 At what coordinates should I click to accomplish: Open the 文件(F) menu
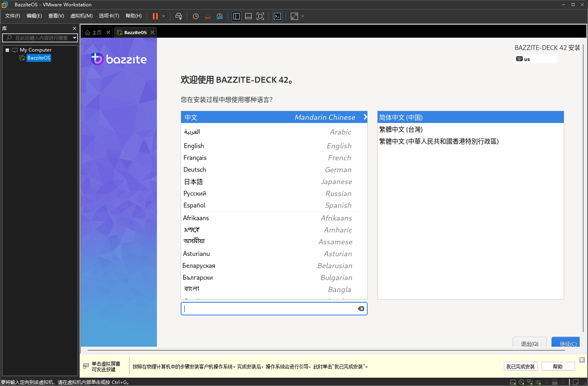tap(13, 16)
